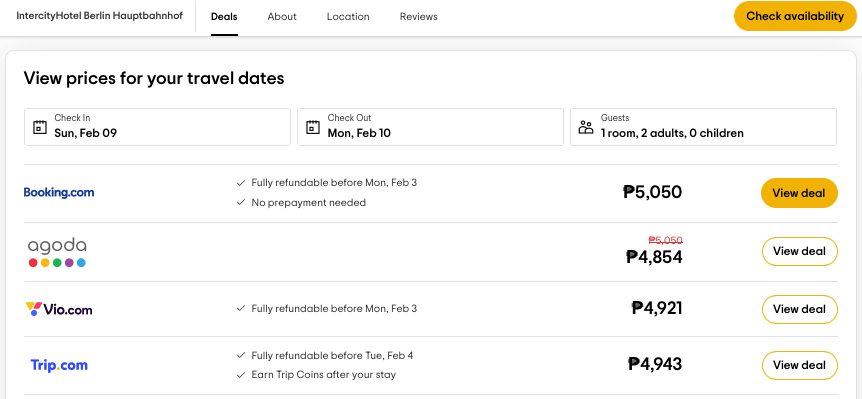The image size is (862, 399).
Task: View deal for Trip.com
Action: (x=799, y=365)
